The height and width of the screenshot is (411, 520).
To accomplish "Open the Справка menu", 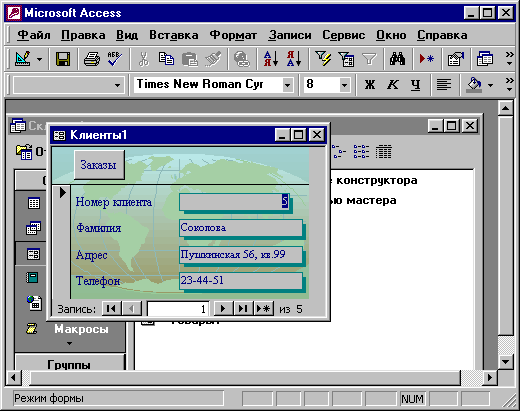I will click(x=442, y=35).
